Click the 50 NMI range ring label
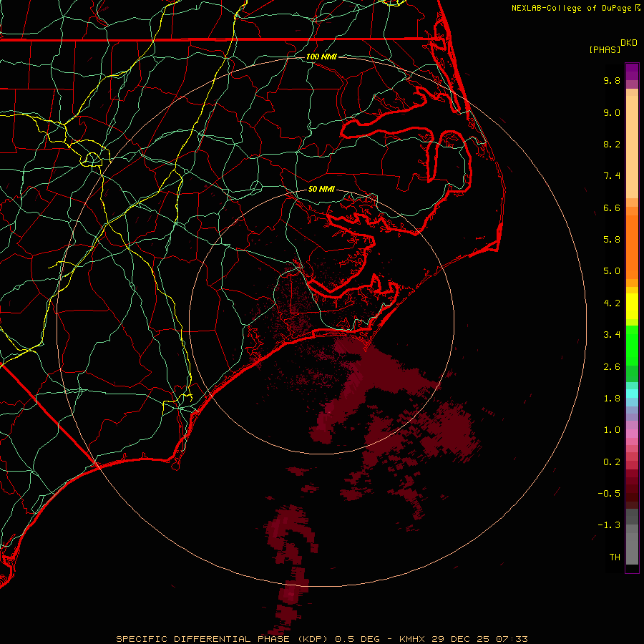Screen dimensions: 644x644 tap(321, 189)
